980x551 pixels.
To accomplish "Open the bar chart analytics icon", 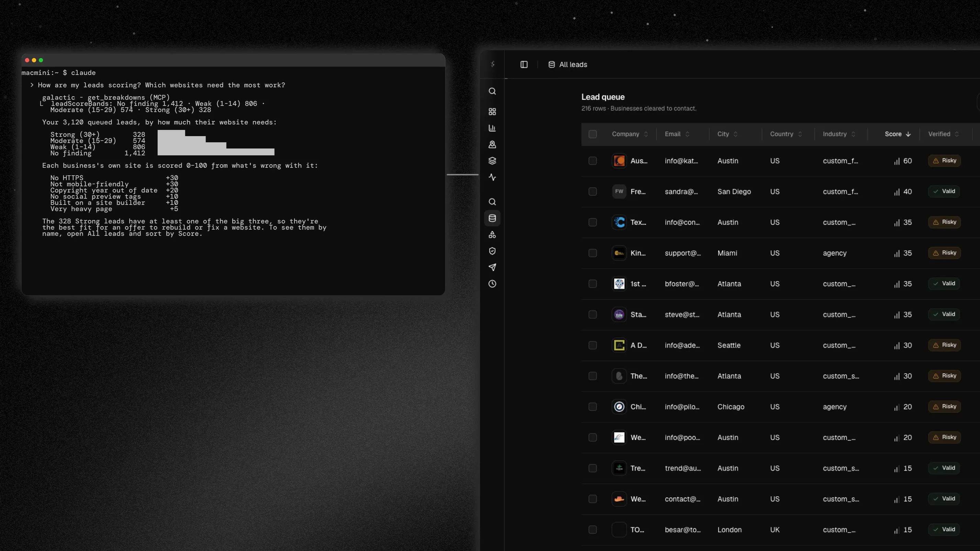I will (x=492, y=128).
